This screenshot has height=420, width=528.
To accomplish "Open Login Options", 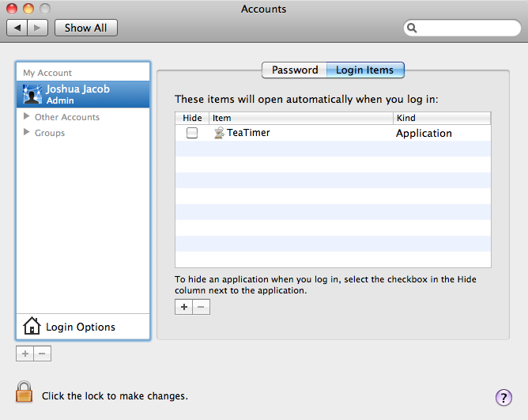I will click(83, 327).
